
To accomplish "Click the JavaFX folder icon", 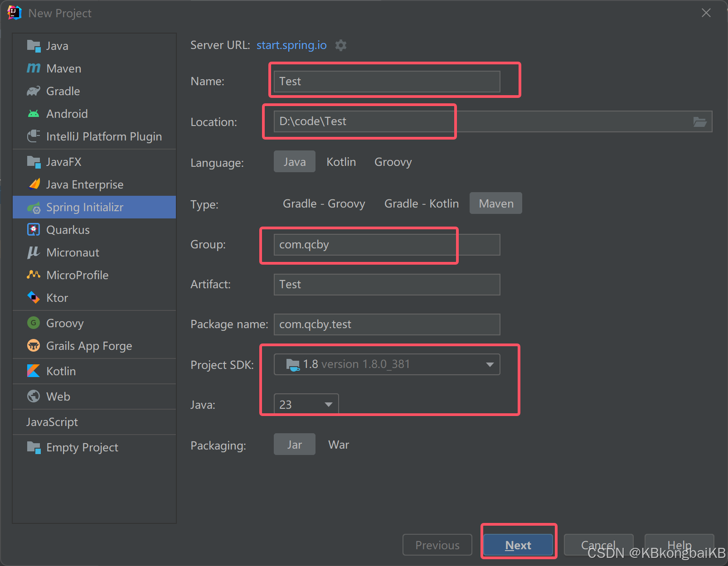I will (34, 162).
